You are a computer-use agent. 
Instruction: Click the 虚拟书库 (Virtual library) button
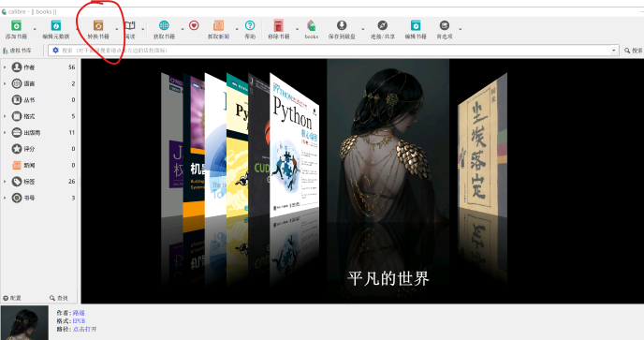coord(17,51)
